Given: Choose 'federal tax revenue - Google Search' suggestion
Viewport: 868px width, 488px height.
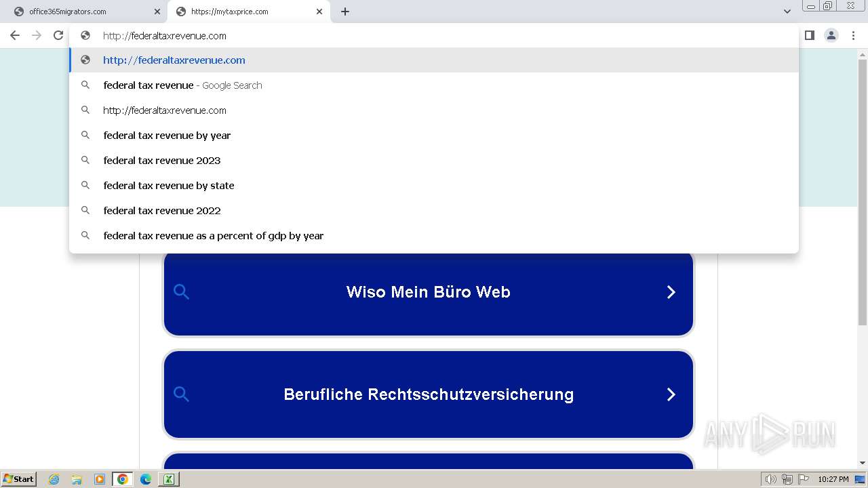Looking at the screenshot, I should point(434,85).
